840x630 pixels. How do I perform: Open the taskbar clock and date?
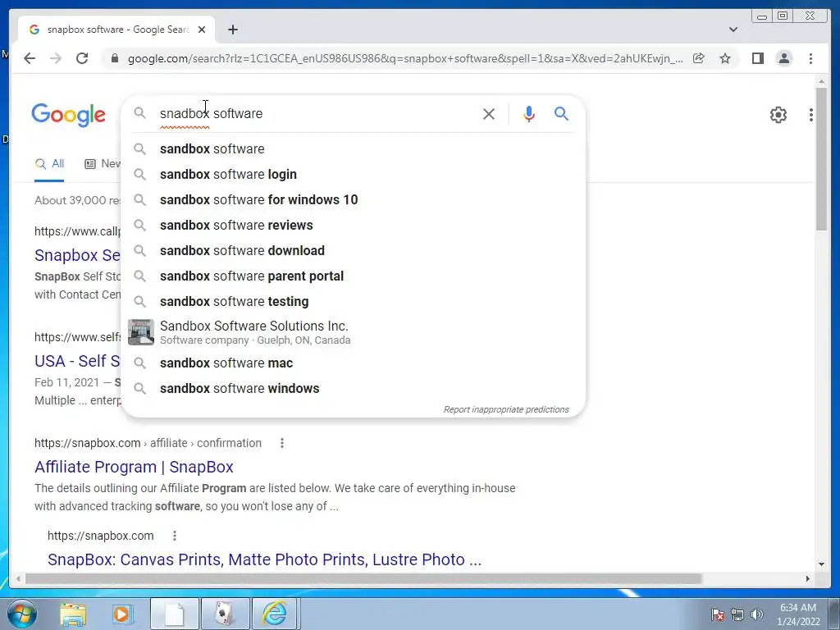[x=798, y=614]
